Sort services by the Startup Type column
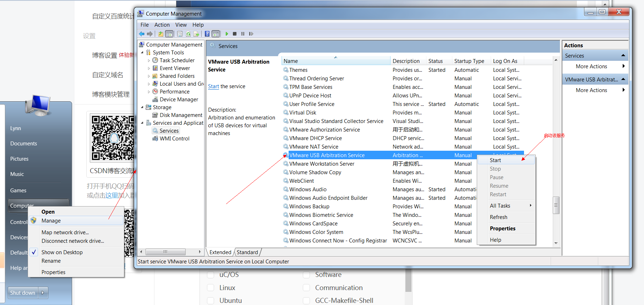 click(x=471, y=61)
